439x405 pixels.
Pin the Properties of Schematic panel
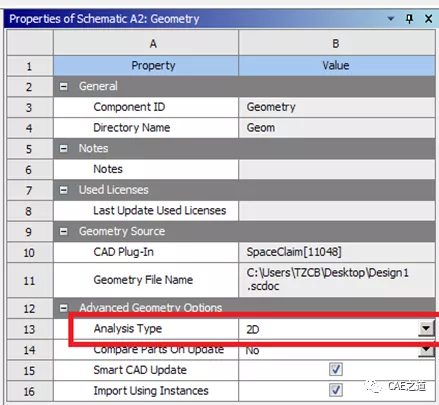(x=409, y=18)
